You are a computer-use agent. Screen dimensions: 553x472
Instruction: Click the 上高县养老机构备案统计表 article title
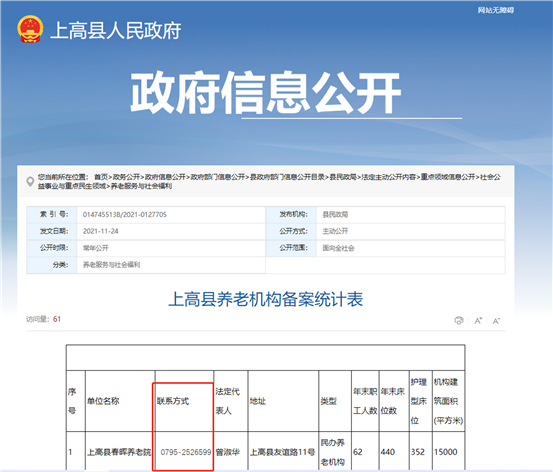point(266,299)
